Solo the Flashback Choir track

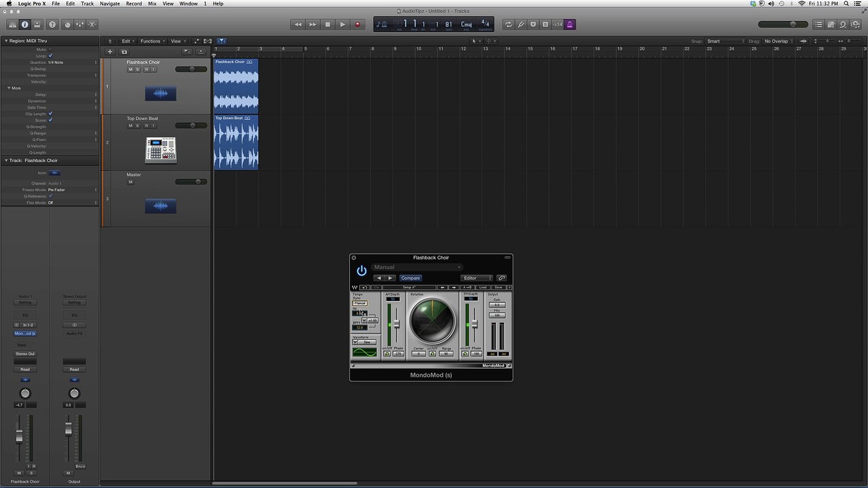tap(138, 69)
